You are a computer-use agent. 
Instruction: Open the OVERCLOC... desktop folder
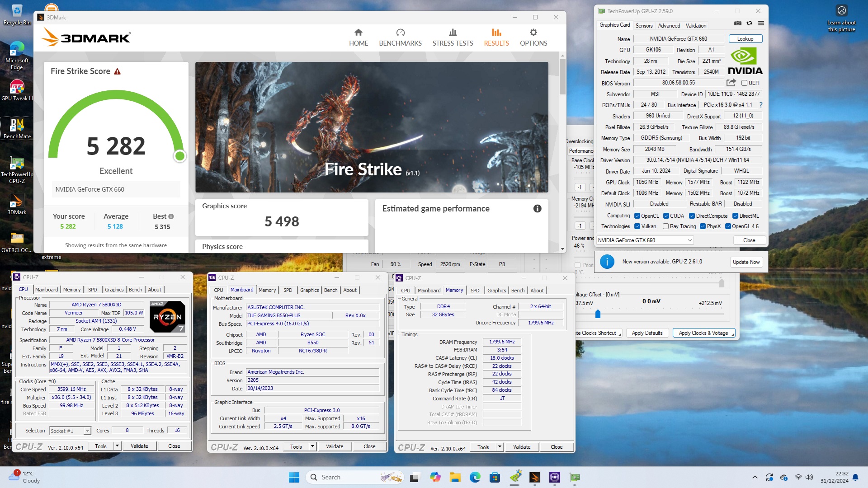(x=17, y=242)
